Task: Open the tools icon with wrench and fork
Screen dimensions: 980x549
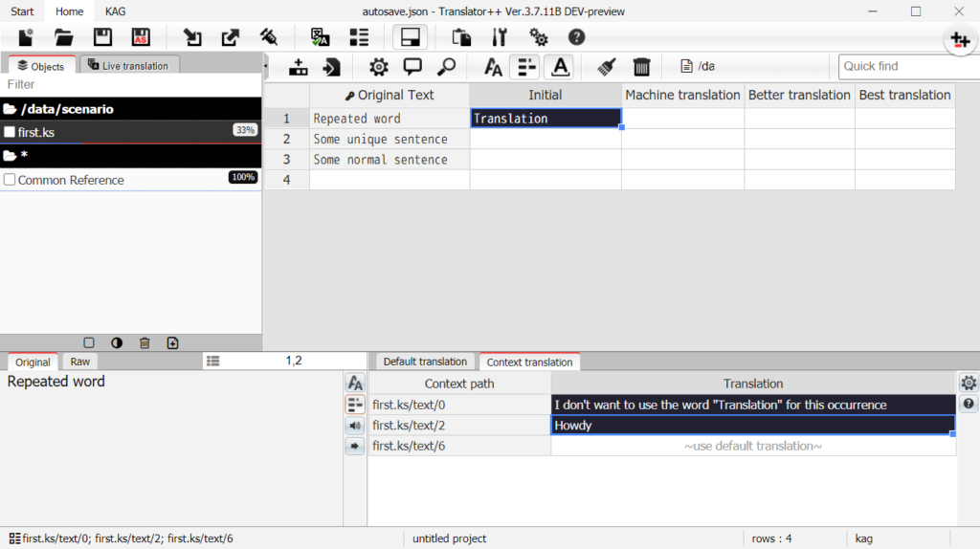Action: [500, 37]
